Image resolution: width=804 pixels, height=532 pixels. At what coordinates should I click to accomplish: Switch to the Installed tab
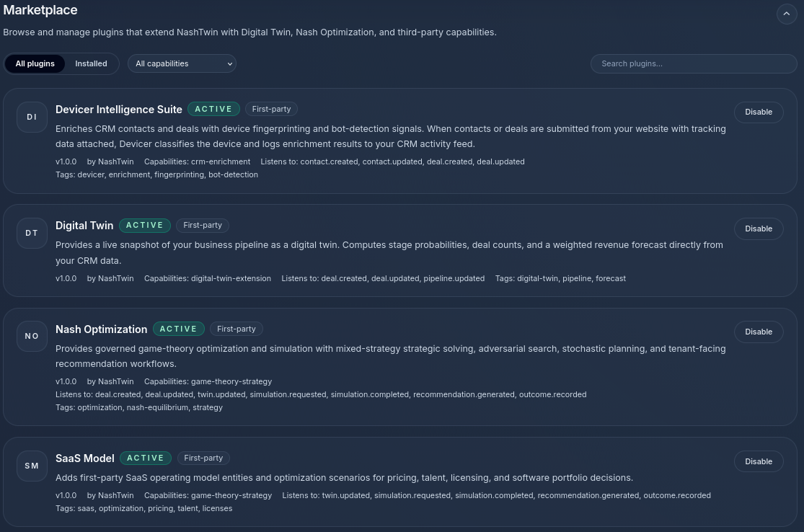91,63
